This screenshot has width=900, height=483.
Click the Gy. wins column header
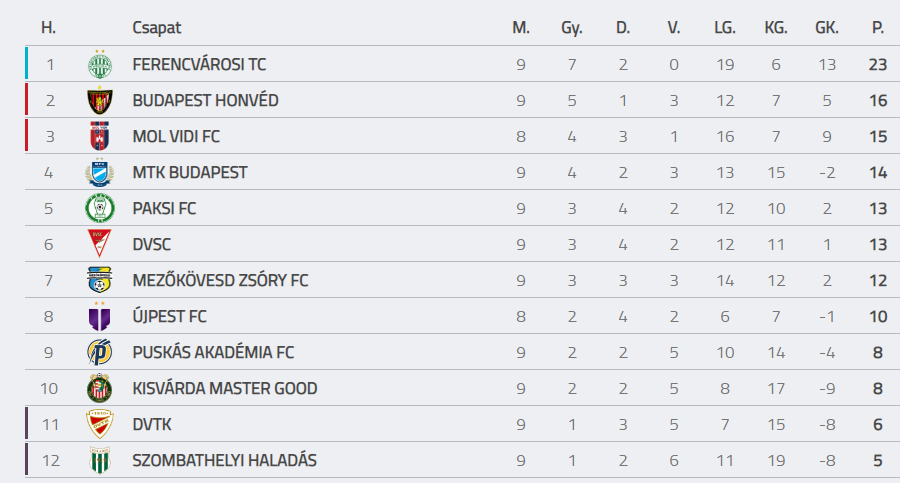(572, 28)
